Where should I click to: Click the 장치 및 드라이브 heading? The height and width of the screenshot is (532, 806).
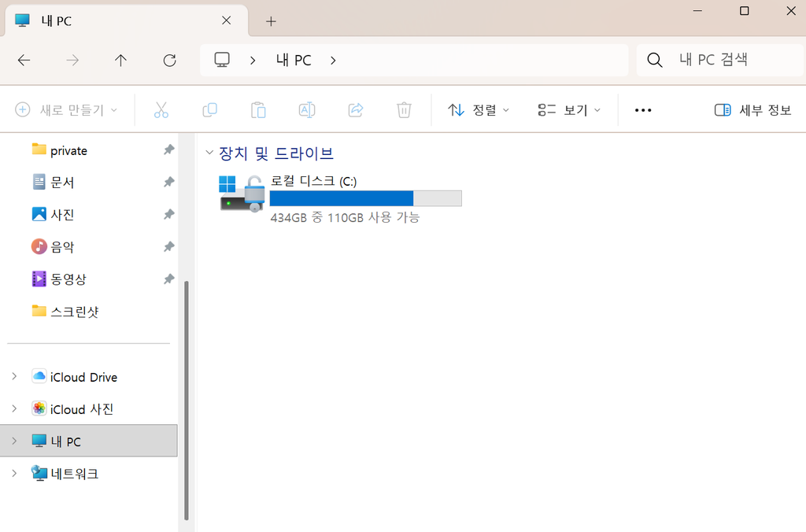point(276,153)
